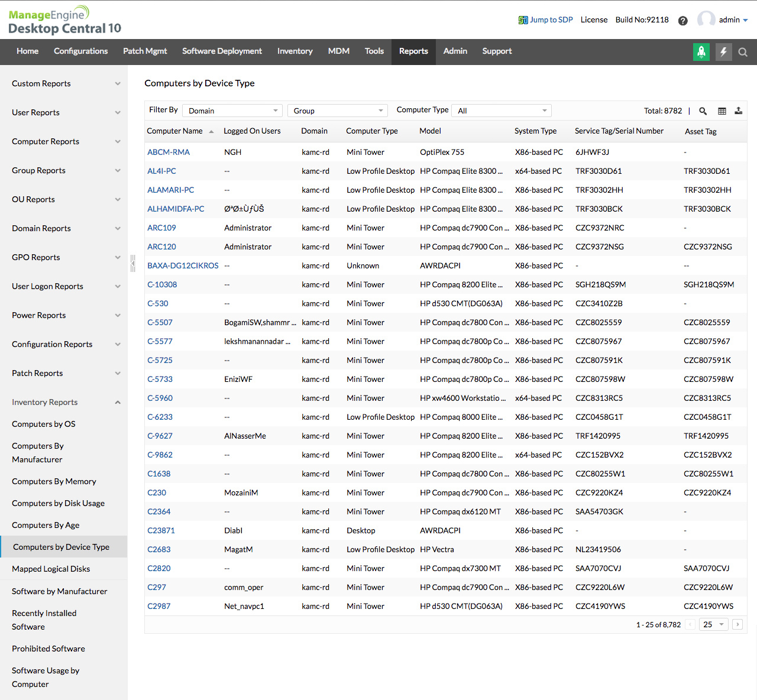Open the C23871 computer link
This screenshot has width=757, height=700.
161,530
